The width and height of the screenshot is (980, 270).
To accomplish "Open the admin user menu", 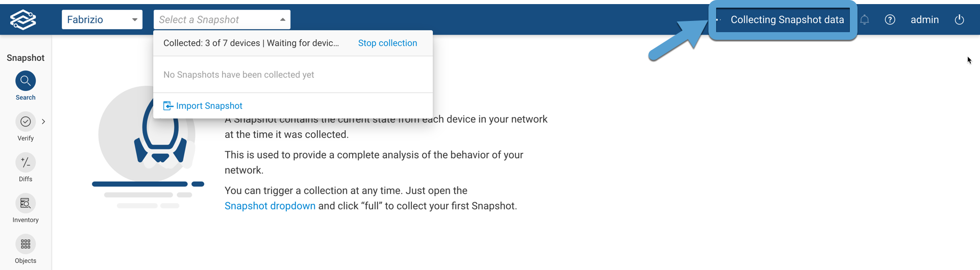I will tap(924, 20).
